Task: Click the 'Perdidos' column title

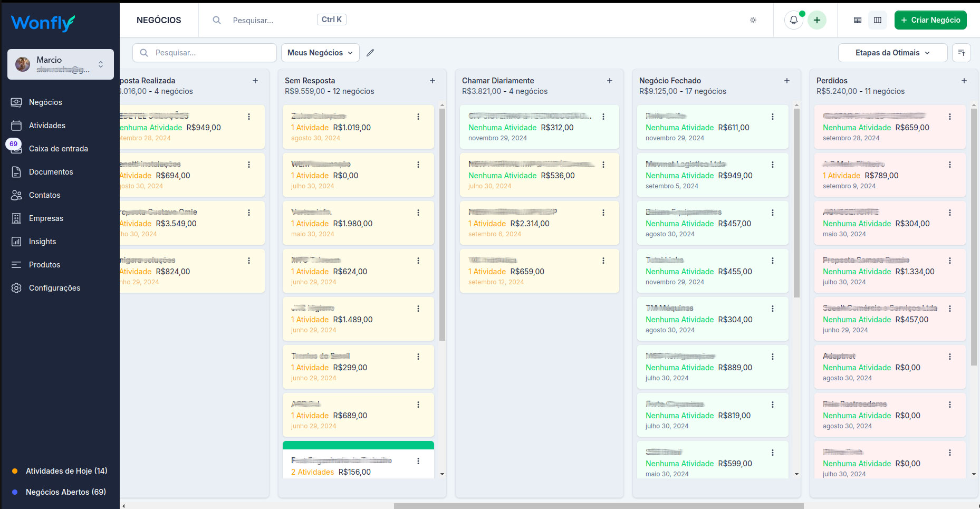Action: click(832, 81)
